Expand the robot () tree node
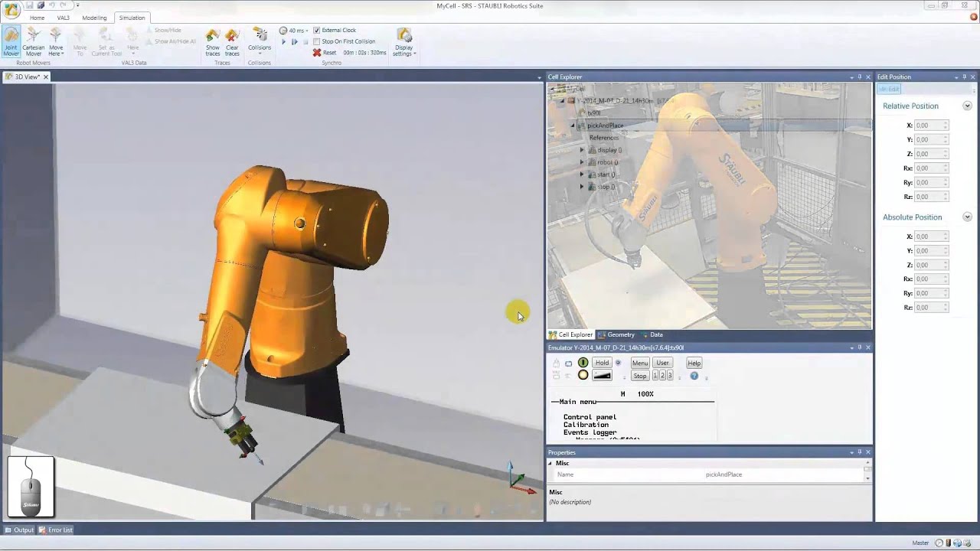This screenshot has height=551, width=980. (x=582, y=162)
